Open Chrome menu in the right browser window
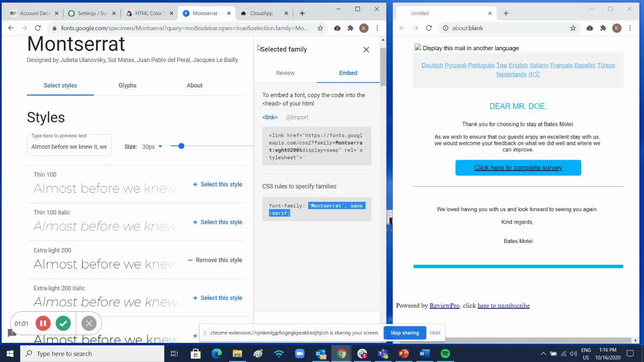The image size is (644, 362). pyautogui.click(x=630, y=28)
